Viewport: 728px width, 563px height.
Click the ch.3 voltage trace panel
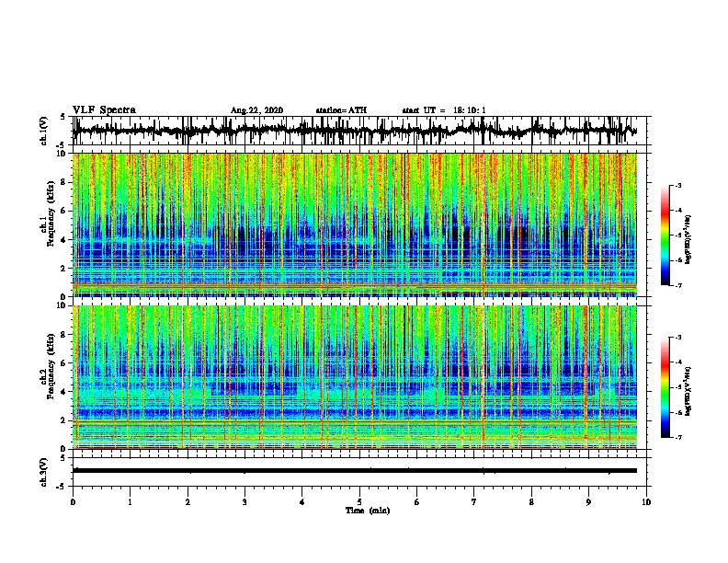click(359, 472)
